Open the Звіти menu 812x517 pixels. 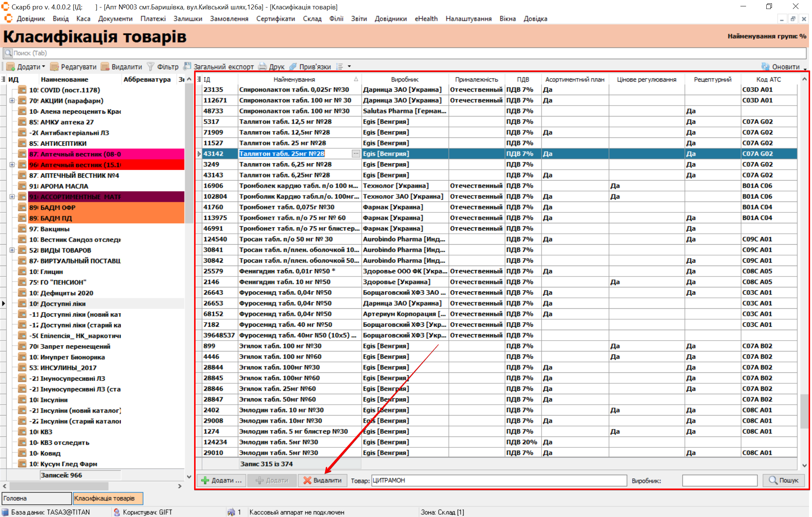359,19
